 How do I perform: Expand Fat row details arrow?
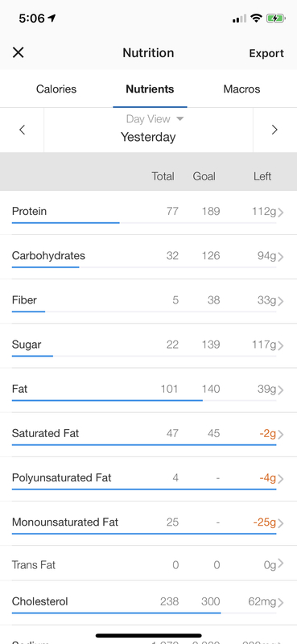[281, 390]
